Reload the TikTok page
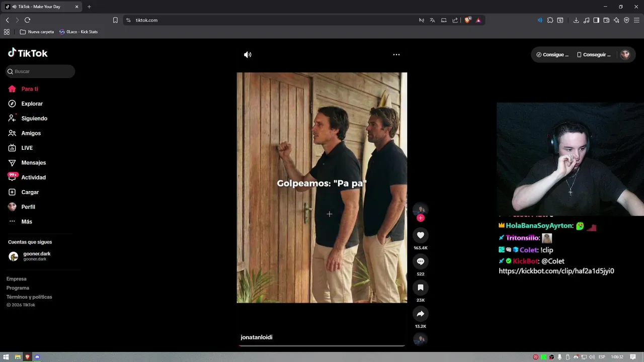 click(x=27, y=20)
